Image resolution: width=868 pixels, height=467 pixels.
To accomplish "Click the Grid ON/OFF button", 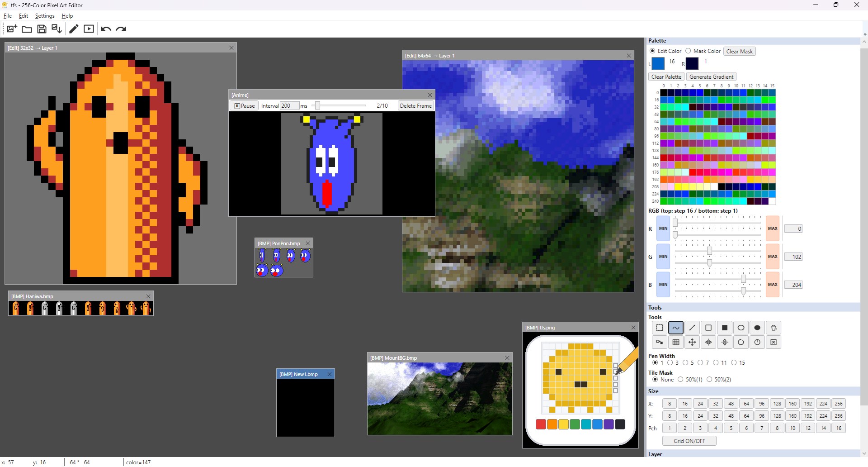I will pyautogui.click(x=689, y=441).
